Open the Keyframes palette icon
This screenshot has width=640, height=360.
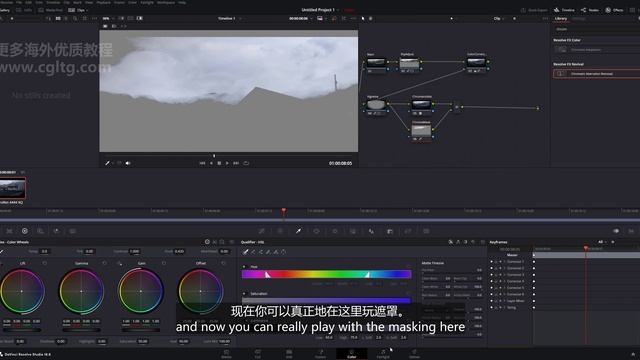[616, 231]
